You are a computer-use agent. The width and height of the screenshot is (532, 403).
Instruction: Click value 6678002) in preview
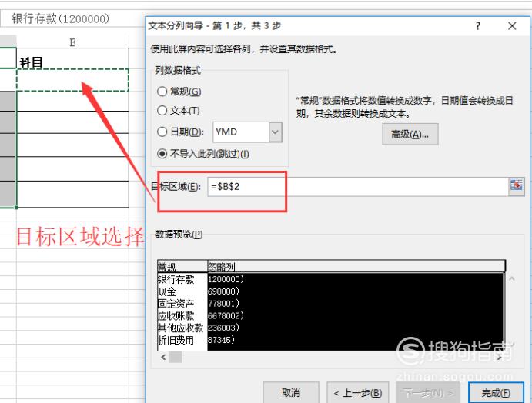[226, 316]
